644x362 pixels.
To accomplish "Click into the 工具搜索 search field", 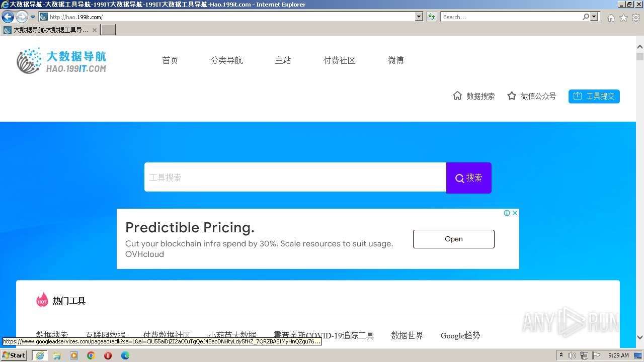I will coord(295,177).
